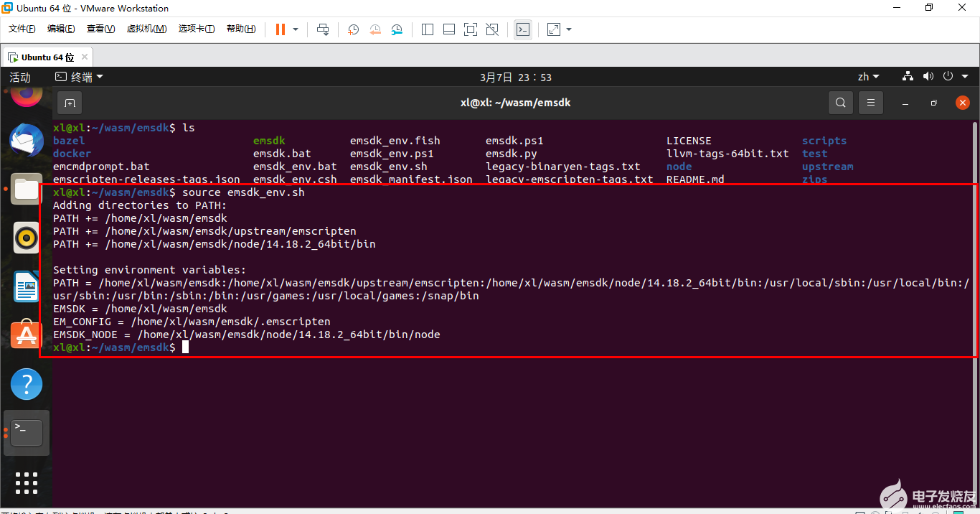Image resolution: width=980 pixels, height=514 pixels.
Task: Open LibreOffice Writer from dock
Action: coord(27,286)
